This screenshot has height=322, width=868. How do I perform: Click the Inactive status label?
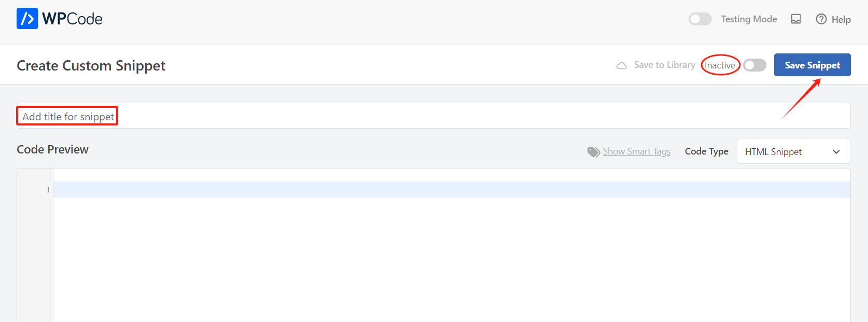720,65
